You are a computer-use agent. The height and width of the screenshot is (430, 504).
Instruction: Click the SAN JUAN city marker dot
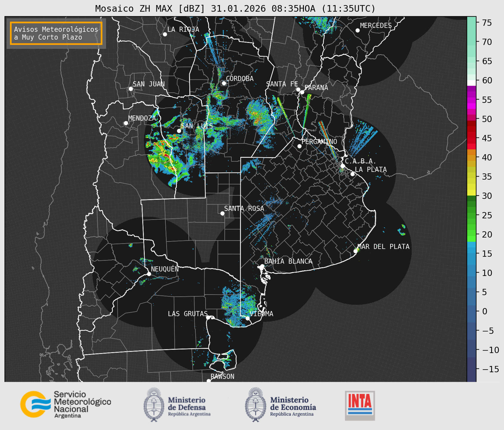[131, 89]
